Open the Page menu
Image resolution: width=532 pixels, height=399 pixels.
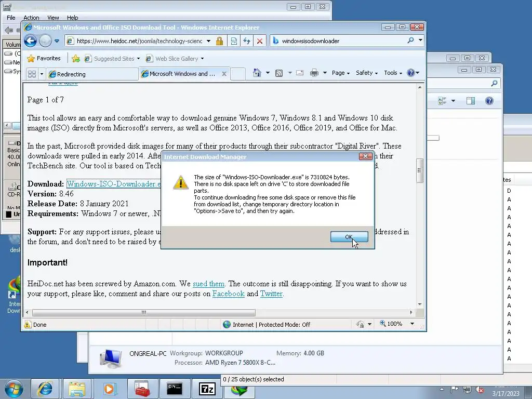pyautogui.click(x=341, y=73)
